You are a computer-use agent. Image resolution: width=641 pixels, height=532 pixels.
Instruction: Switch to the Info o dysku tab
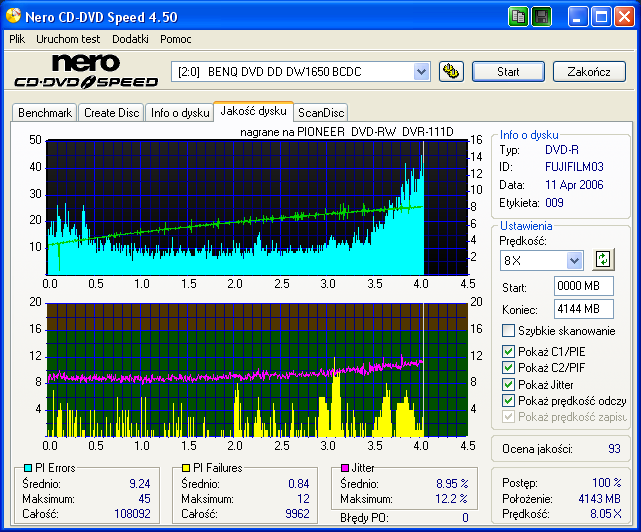pyautogui.click(x=180, y=113)
